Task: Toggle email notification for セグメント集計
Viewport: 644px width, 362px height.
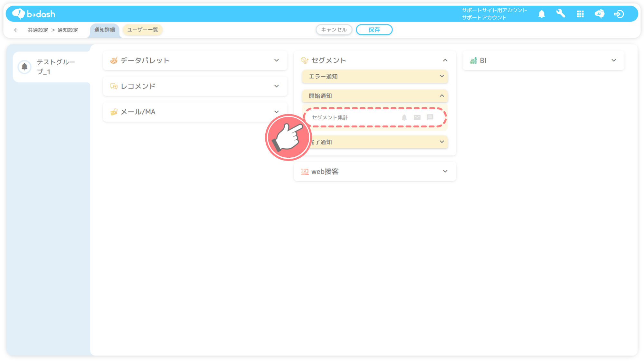Action: click(417, 117)
